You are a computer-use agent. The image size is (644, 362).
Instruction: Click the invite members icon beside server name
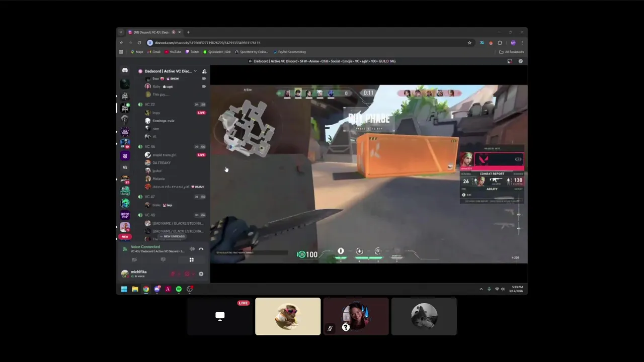pos(204,71)
